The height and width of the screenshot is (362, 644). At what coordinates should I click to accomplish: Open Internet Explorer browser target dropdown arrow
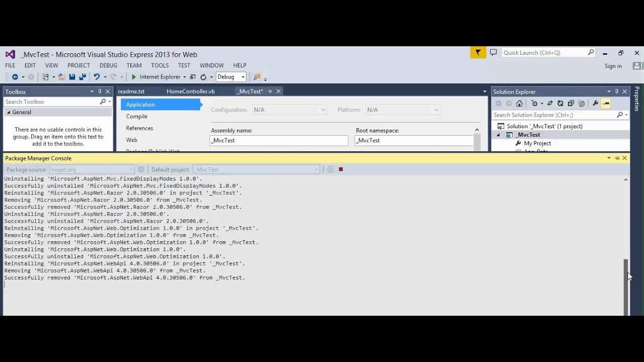pos(185,77)
